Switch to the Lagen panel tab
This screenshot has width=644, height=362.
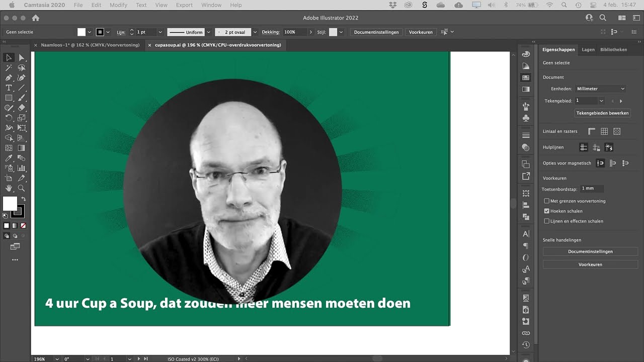(588, 50)
